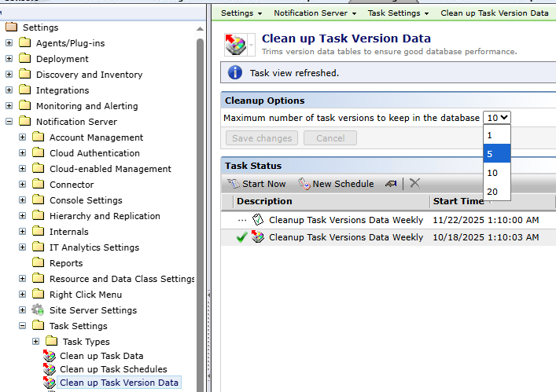Viewport: 556px width, 392px height.
Task: Click the Clean up Task Data icon
Action: 50,356
